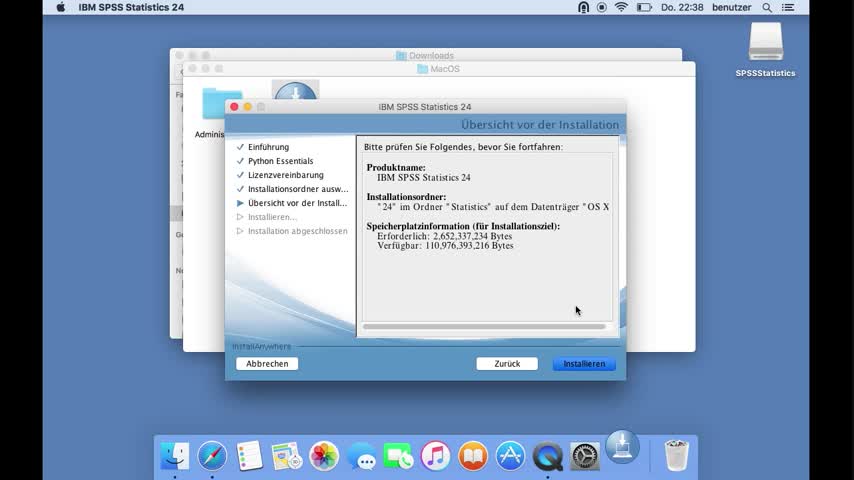Image resolution: width=854 pixels, height=480 pixels.
Task: Open iTunes from the dock
Action: pos(435,456)
